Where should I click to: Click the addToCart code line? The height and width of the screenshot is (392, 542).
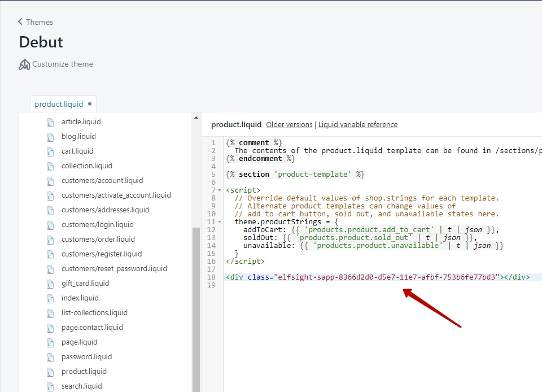coord(371,230)
